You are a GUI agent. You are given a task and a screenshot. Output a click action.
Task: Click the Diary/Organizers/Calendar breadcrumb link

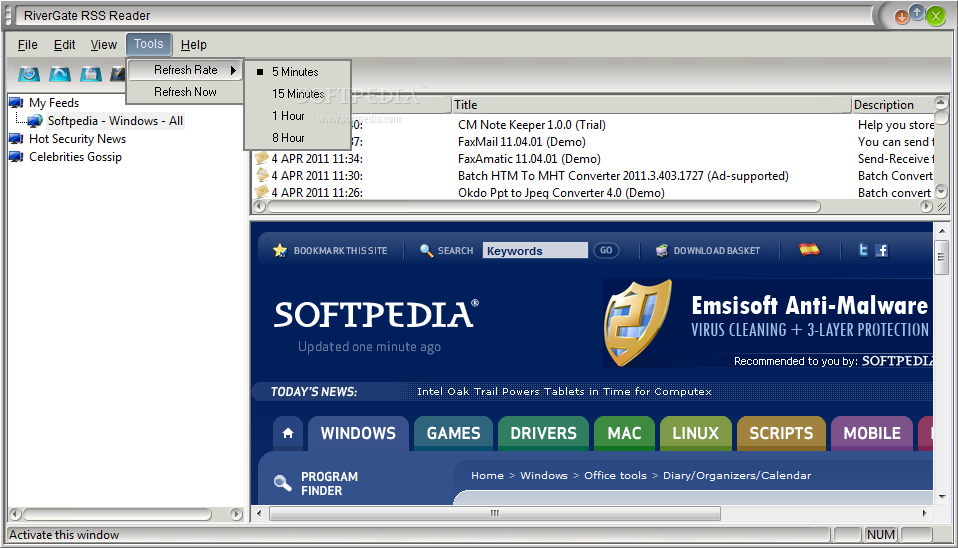737,475
